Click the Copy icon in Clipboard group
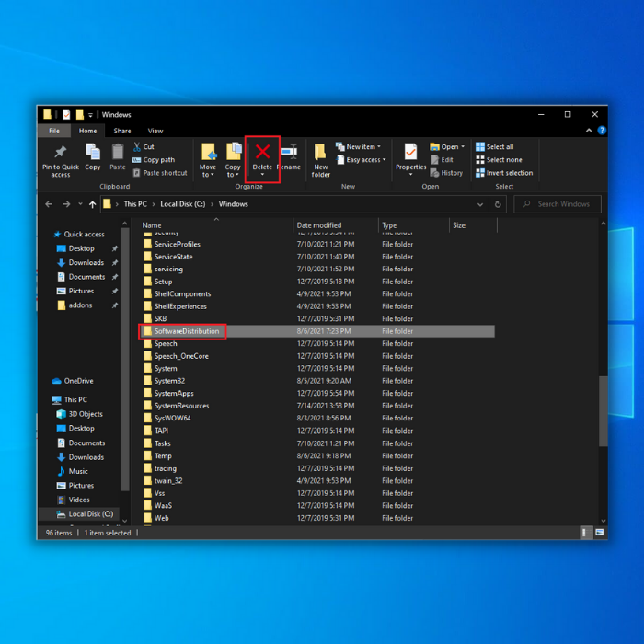Image resolution: width=644 pixels, height=644 pixels. point(93,156)
